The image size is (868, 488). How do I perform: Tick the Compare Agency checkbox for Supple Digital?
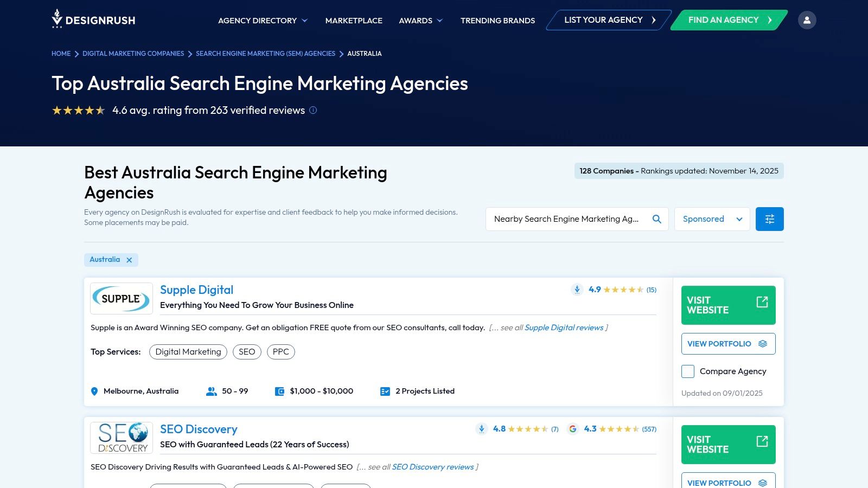(688, 371)
